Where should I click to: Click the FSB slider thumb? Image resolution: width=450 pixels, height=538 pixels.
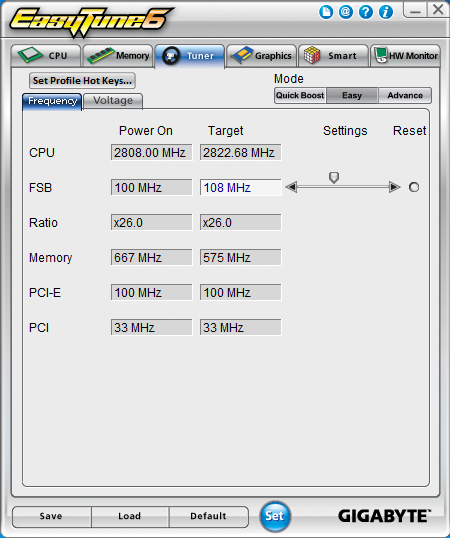pos(334,177)
